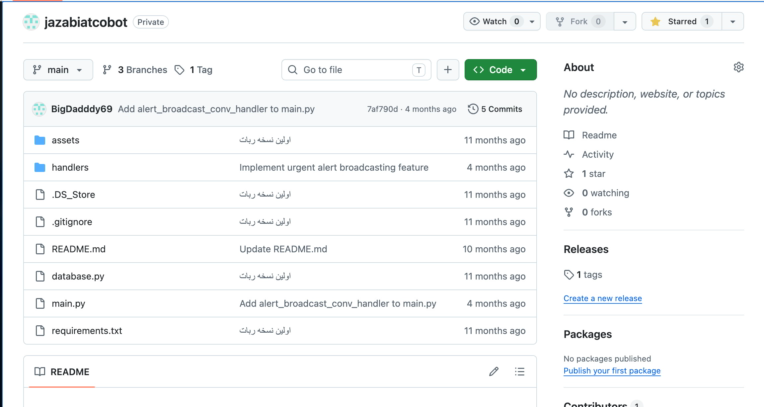Viewport: 764px width, 407px height.
Task: Click the plus add file button
Action: click(x=448, y=70)
